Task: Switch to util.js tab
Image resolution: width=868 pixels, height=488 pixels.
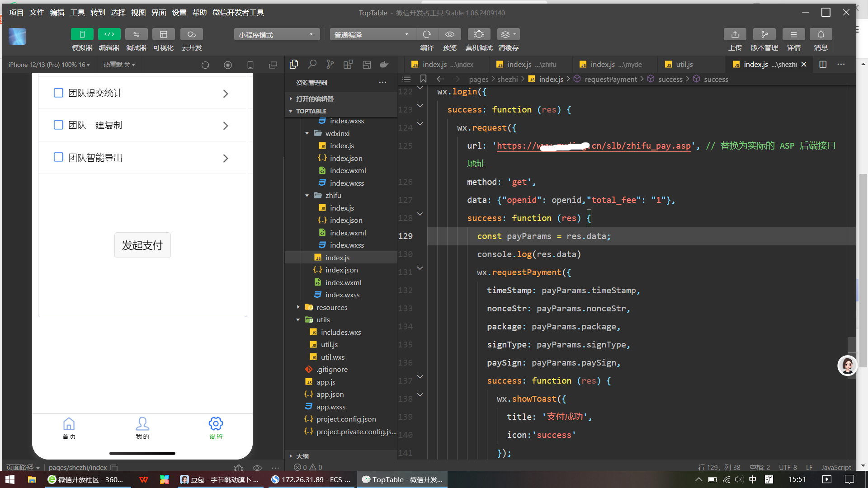Action: (x=684, y=65)
